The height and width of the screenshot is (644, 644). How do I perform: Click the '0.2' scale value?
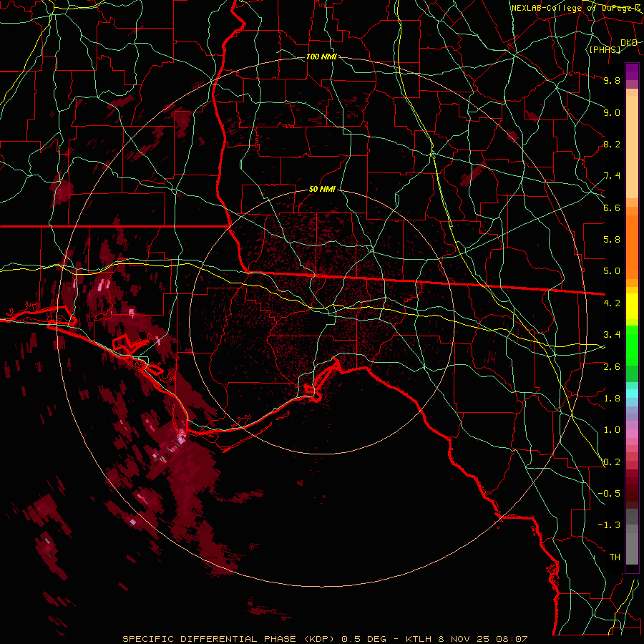[612, 462]
